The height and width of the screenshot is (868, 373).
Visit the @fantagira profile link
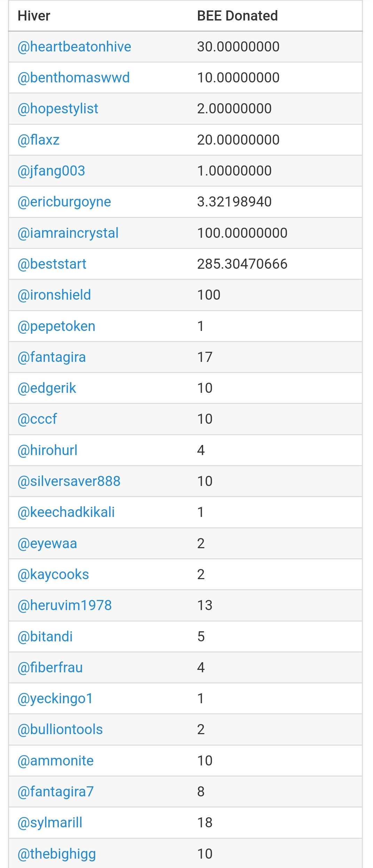51,357
